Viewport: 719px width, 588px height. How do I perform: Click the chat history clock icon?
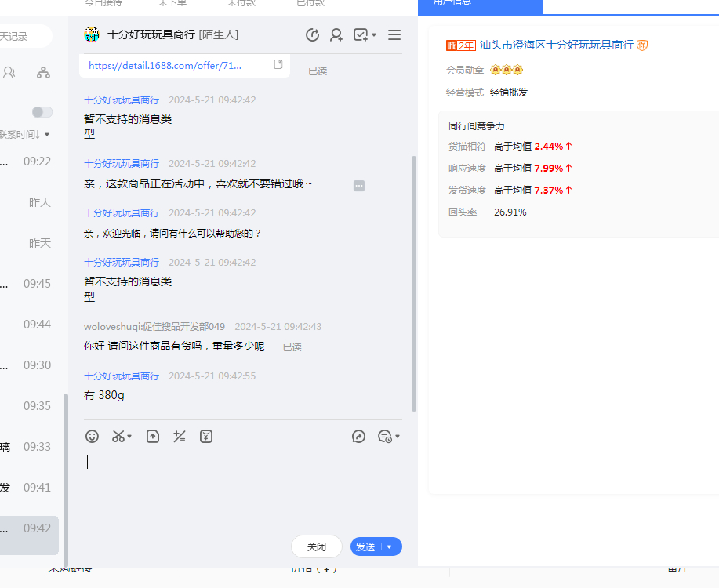(312, 35)
